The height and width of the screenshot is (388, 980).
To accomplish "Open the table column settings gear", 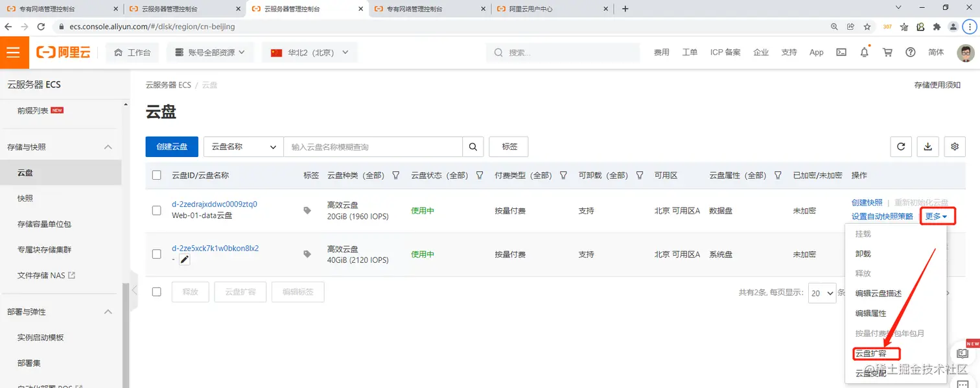I will pos(955,147).
